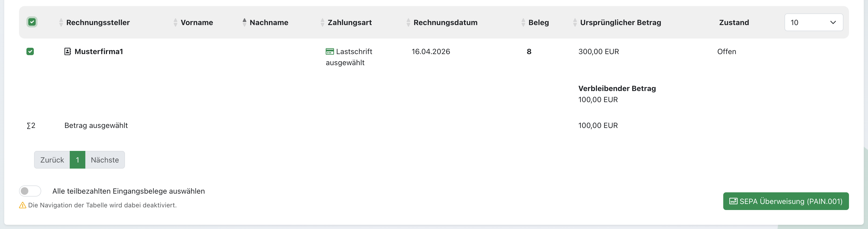Click the sort arrows next to Beleg
The height and width of the screenshot is (229, 868).
click(523, 23)
